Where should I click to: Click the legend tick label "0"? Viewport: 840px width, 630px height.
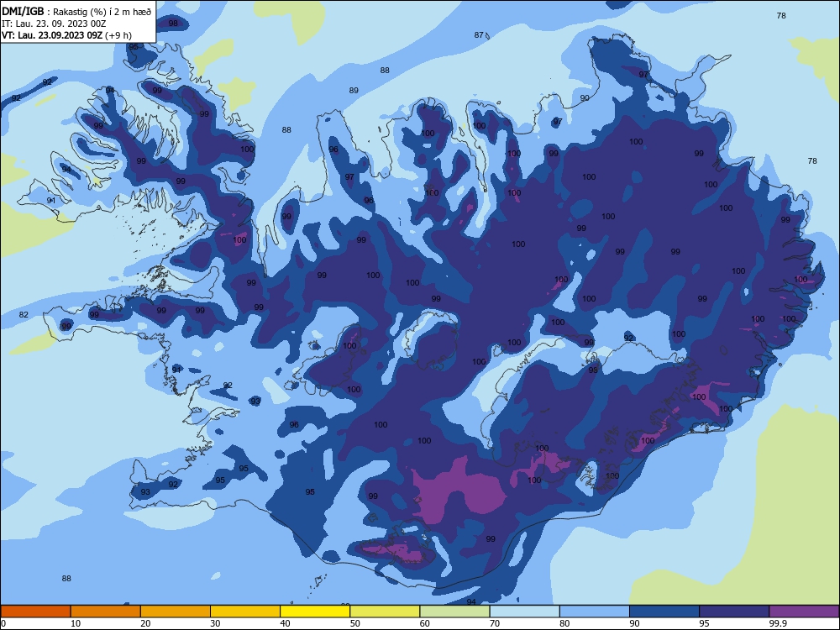(x=3, y=623)
